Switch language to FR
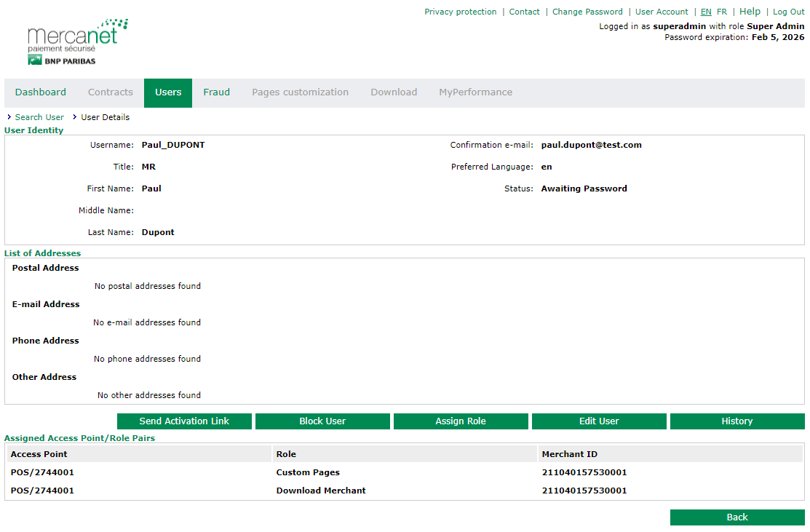The image size is (810, 532). point(722,12)
